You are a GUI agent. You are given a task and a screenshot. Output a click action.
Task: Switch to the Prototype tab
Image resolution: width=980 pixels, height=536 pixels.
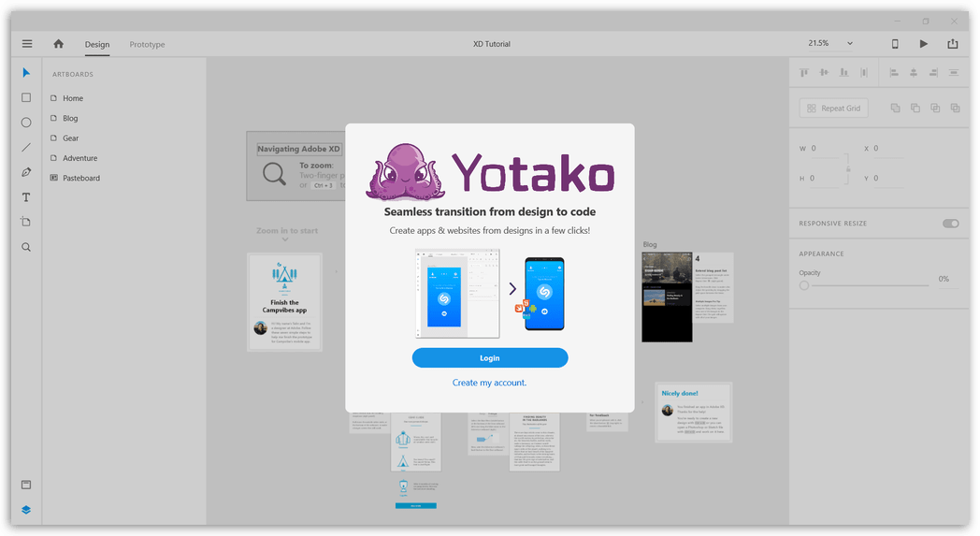coord(147,44)
